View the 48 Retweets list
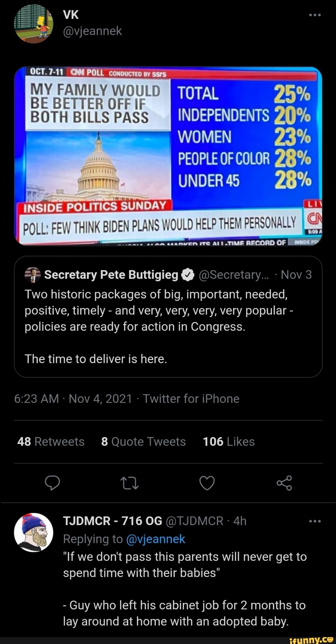 click(x=51, y=442)
